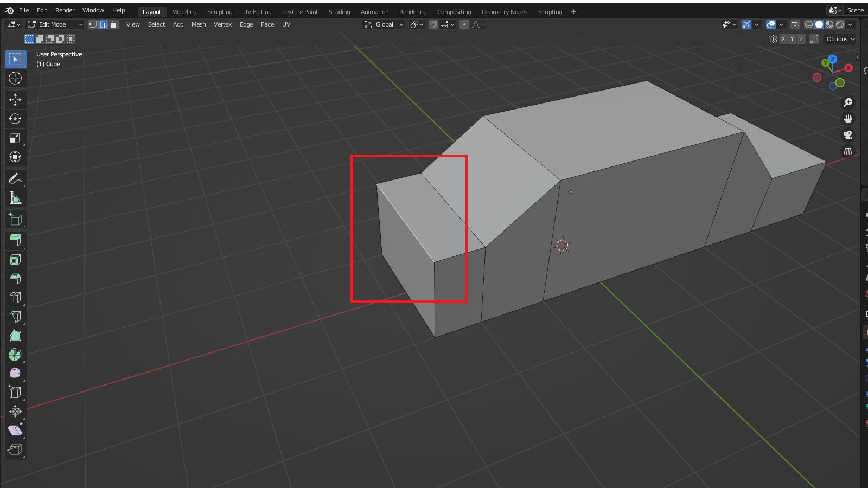
Task: Select the Add Cube tool
Action: 15,219
